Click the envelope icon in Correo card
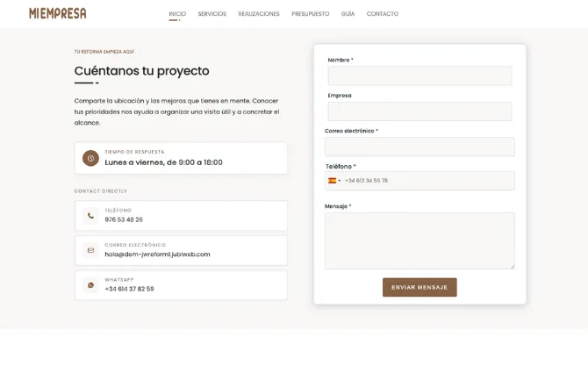588x366 pixels. click(90, 250)
